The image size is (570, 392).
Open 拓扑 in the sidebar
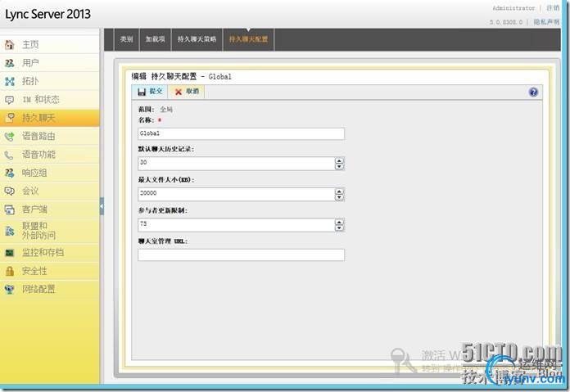click(x=49, y=81)
